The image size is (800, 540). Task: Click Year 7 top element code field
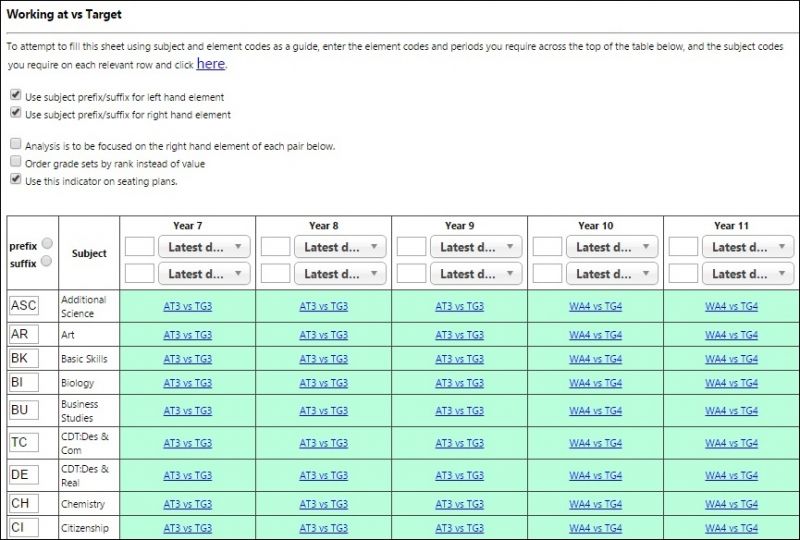[140, 247]
